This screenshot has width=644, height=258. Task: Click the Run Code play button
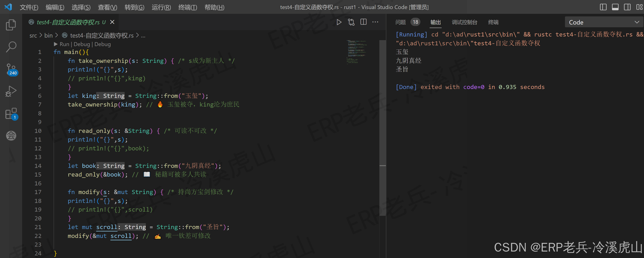point(339,22)
